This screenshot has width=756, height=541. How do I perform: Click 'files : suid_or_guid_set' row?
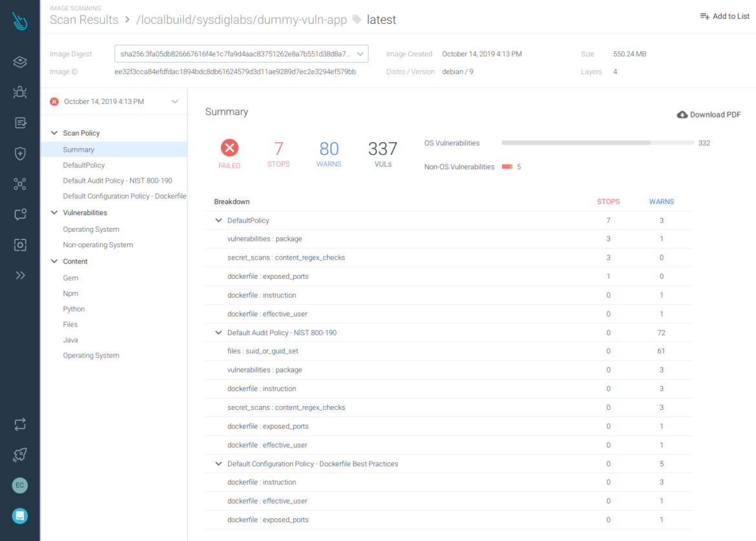(x=449, y=351)
